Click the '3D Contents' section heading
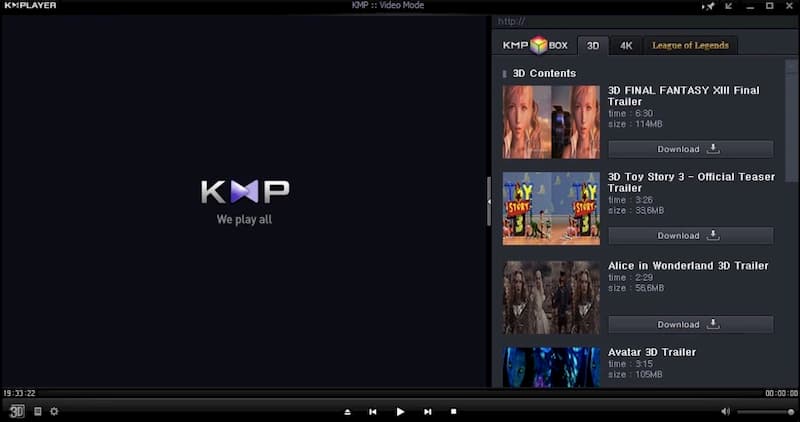800x422 pixels. pos(544,73)
